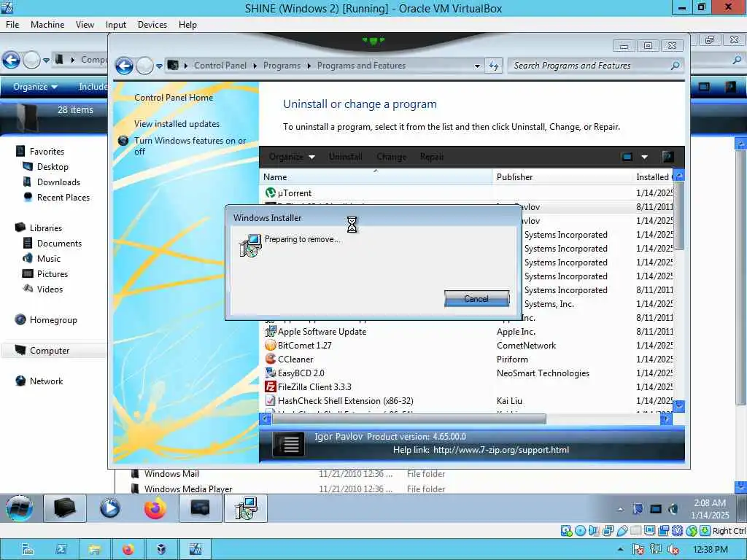Sort programs by Name column header

pyautogui.click(x=376, y=177)
